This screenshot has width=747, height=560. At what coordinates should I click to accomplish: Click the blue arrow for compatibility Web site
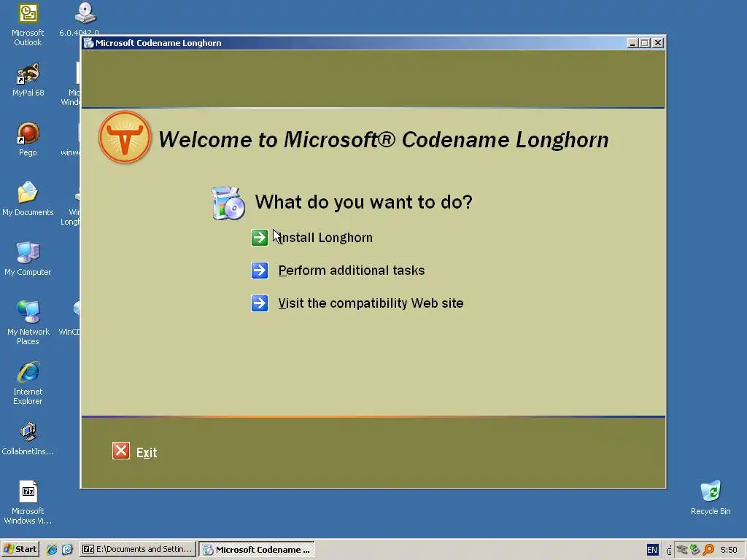coord(260,303)
